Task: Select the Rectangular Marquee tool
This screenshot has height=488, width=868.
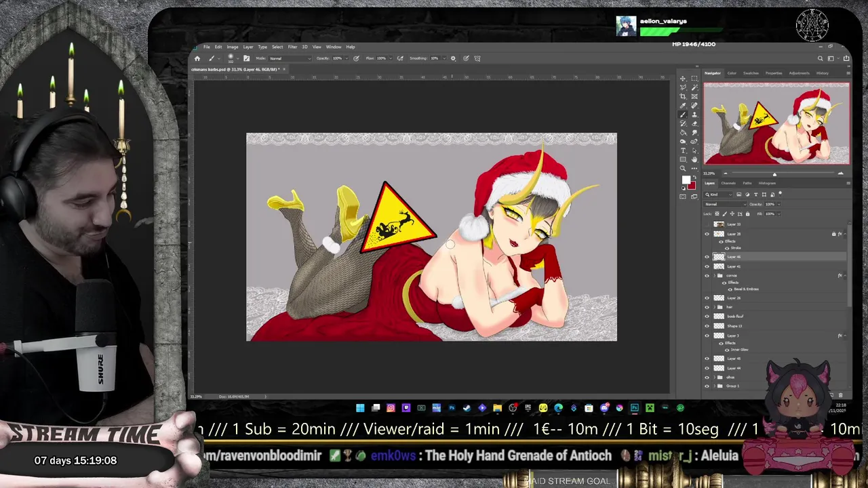Action: tap(694, 78)
